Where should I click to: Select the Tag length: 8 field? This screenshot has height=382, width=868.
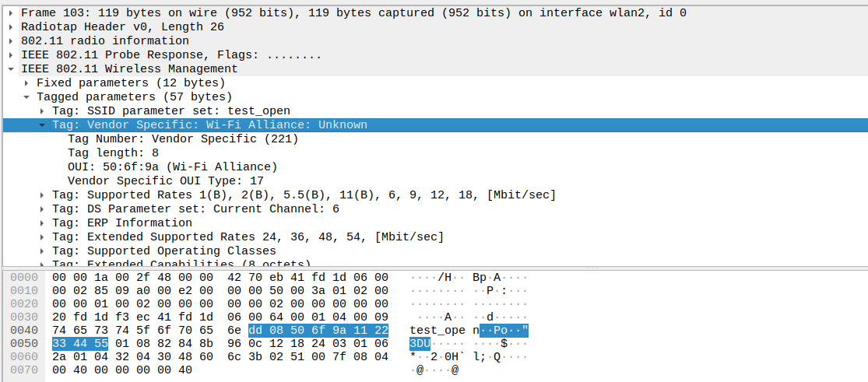coord(113,153)
